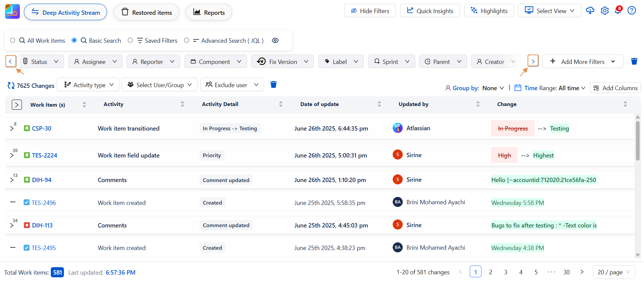Viewport: 644px width, 281px height.
Task: Click the Quick Insights button
Action: (x=430, y=11)
